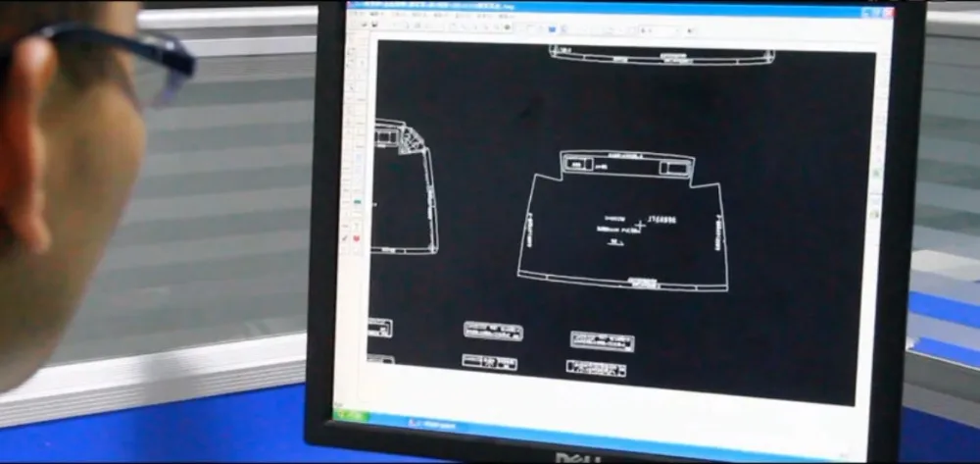Click the JT68896 text in the drawing
The width and height of the screenshot is (980, 464).
pos(661,220)
